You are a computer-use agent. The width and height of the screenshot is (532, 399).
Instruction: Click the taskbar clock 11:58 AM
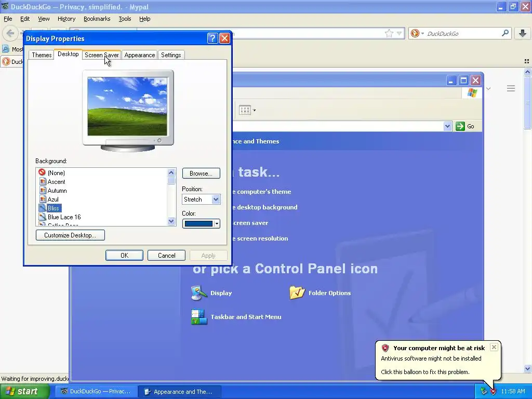pos(513,392)
